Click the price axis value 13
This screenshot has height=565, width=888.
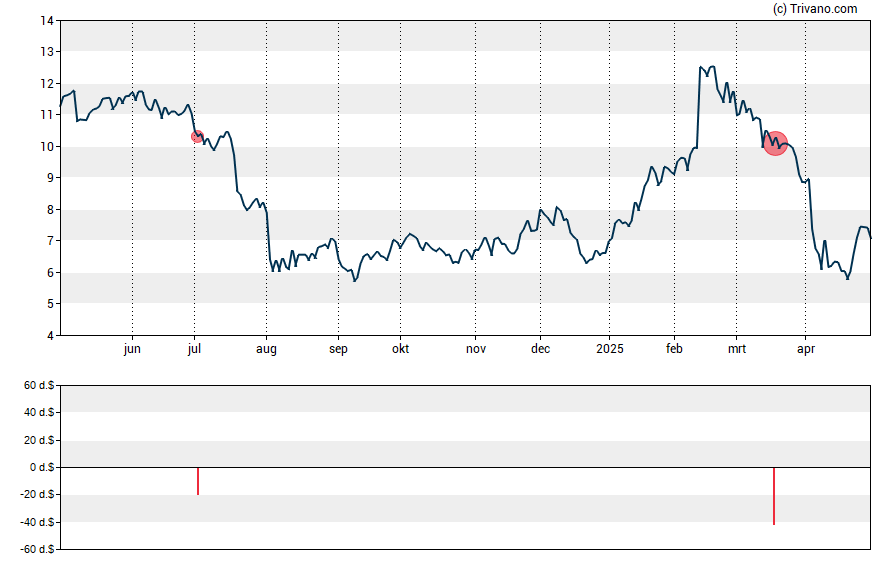click(47, 52)
